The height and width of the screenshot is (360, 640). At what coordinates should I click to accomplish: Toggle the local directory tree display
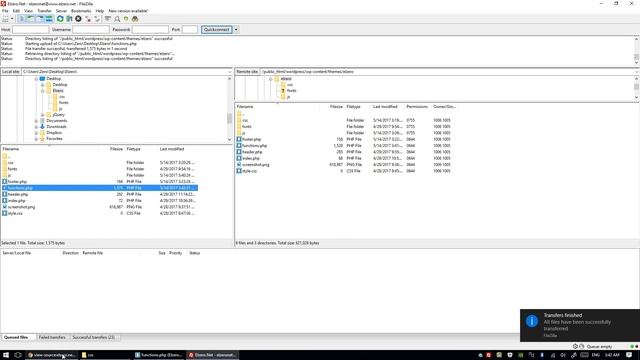click(x=31, y=19)
